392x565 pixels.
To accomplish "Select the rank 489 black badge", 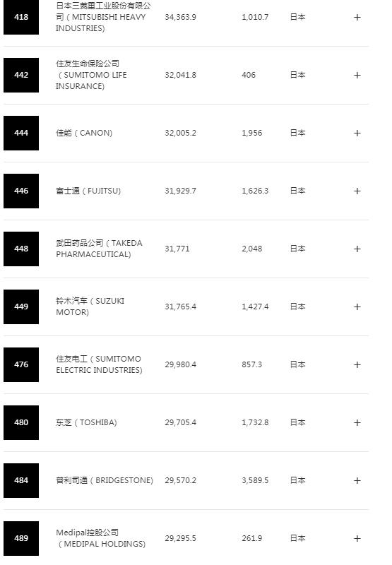I will pos(21,538).
